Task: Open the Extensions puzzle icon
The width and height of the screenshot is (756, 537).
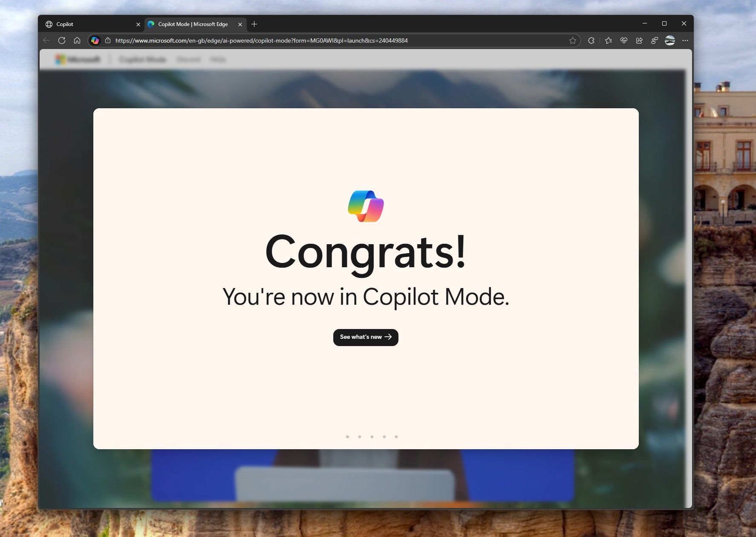Action: (591, 40)
